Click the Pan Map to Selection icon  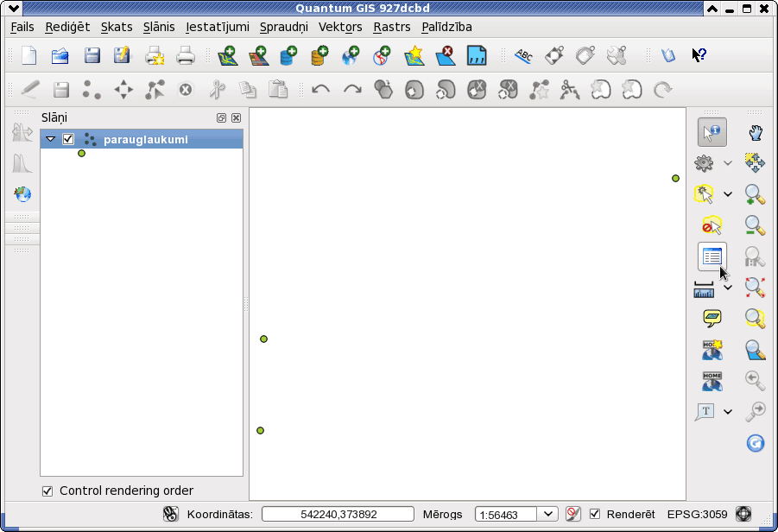pyautogui.click(x=756, y=162)
